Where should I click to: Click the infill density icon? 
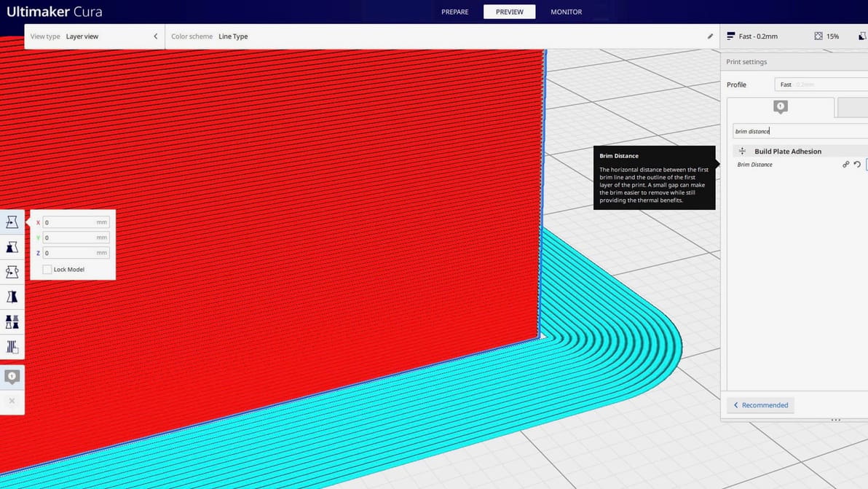click(x=818, y=36)
